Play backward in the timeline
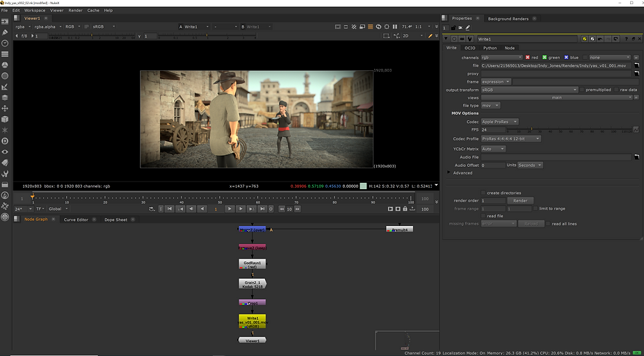Screen dimensions: 644x356 pyautogui.click(x=201, y=209)
